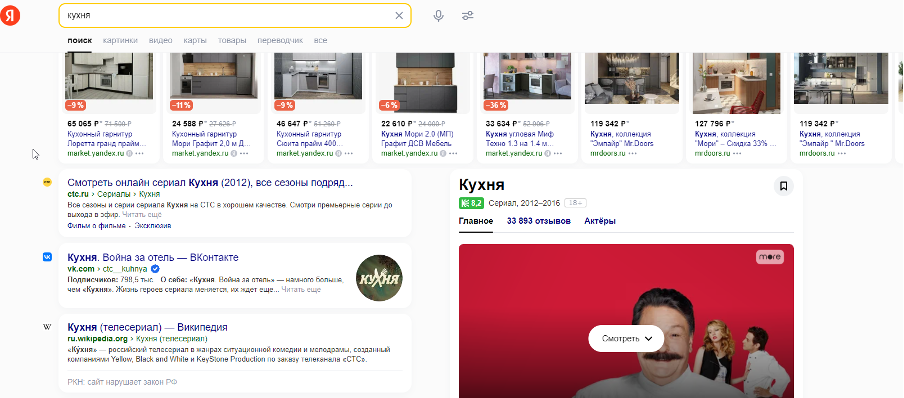Open the Актёры tab
Viewport: 904px width, 398px height.
pyautogui.click(x=600, y=221)
